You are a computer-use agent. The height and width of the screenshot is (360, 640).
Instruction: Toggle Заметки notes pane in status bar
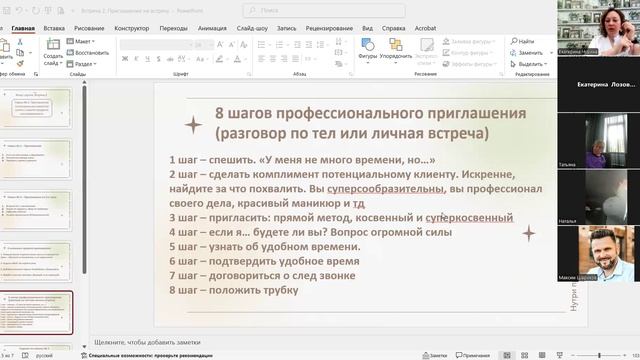[x=434, y=356]
